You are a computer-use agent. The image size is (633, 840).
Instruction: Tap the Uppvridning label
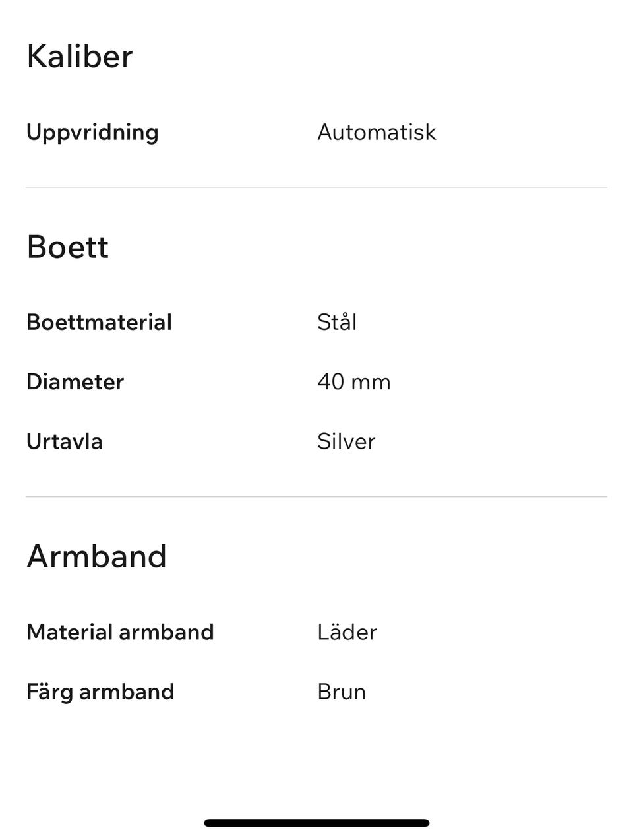[x=92, y=132]
